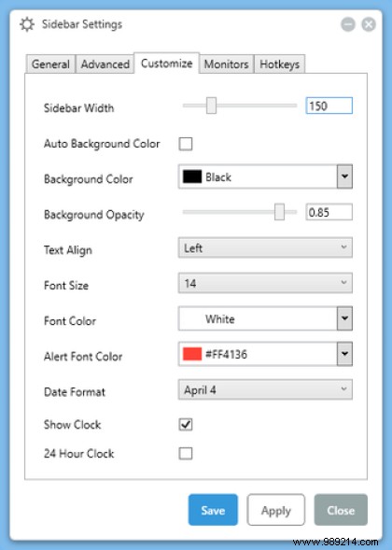Open the Advanced tab

point(105,64)
